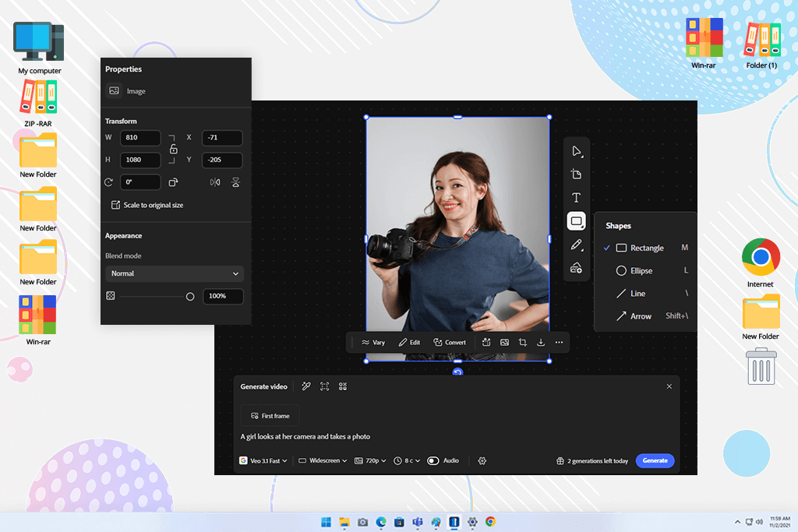The image size is (798, 532).
Task: Click the rotate handle below the image
Action: 457,372
